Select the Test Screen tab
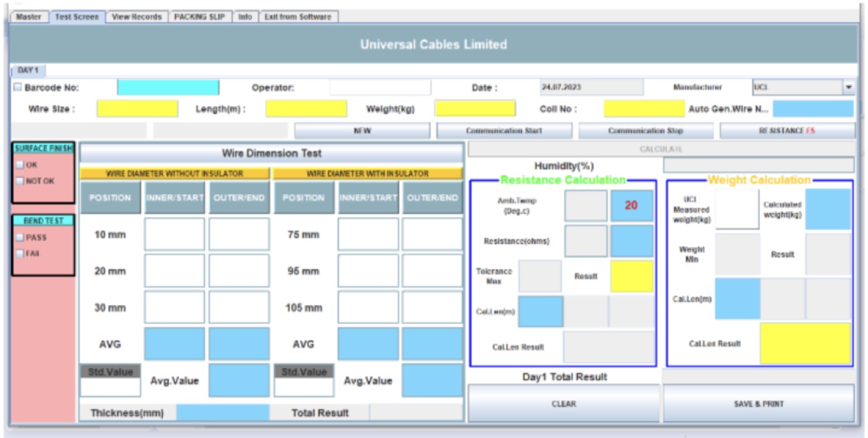Viewport: 868px width, 438px height. (77, 17)
